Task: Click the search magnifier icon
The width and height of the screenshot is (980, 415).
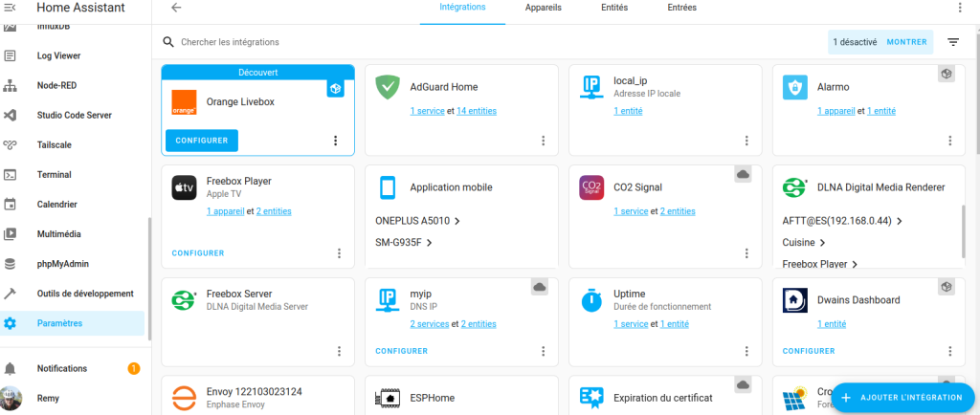Action: pos(168,42)
